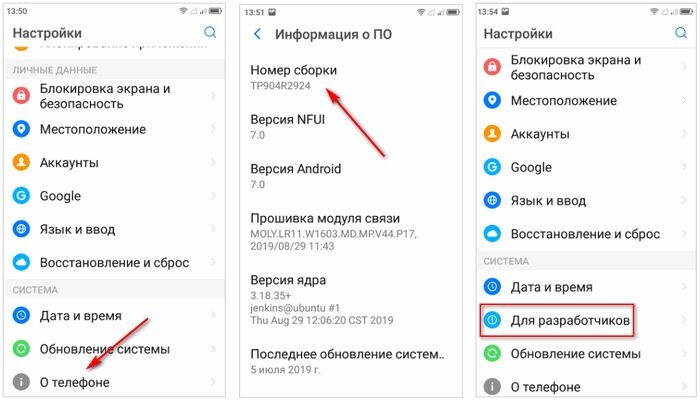Expand chevron beside Язык и ввод, 13:50 screen
This screenshot has height=400, width=700.
pyautogui.click(x=213, y=229)
